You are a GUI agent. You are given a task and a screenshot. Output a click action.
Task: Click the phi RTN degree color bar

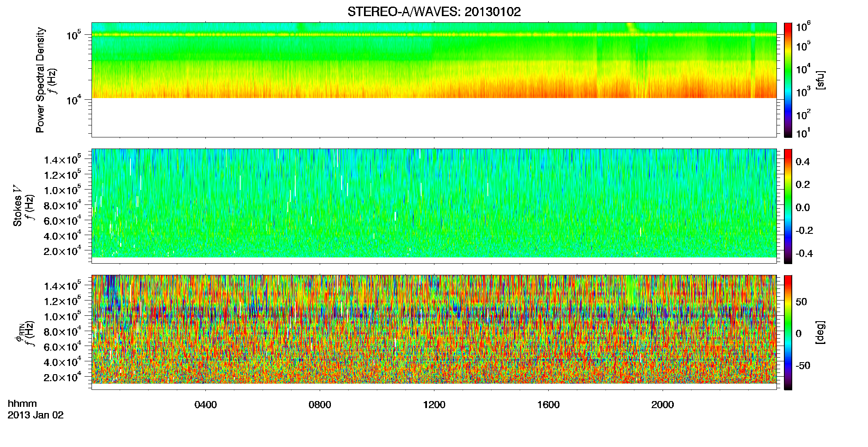pos(788,332)
